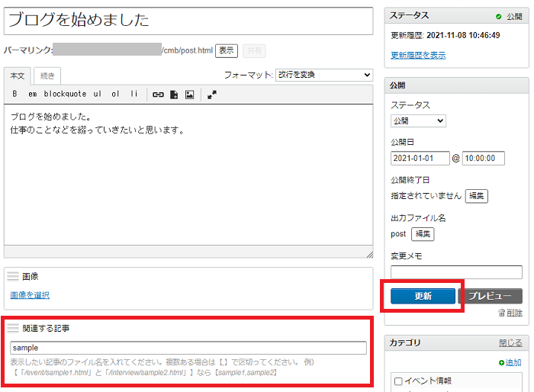Image resolution: width=534 pixels, height=392 pixels.
Task: Click 閉じる in the カテゴリ panel header
Action: pos(510,343)
